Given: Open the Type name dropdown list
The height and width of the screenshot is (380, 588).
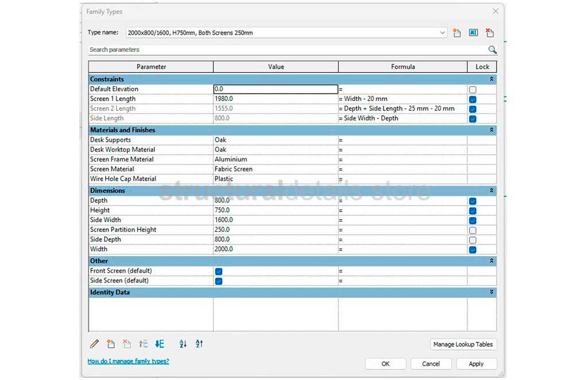Looking at the screenshot, I should coord(442,33).
